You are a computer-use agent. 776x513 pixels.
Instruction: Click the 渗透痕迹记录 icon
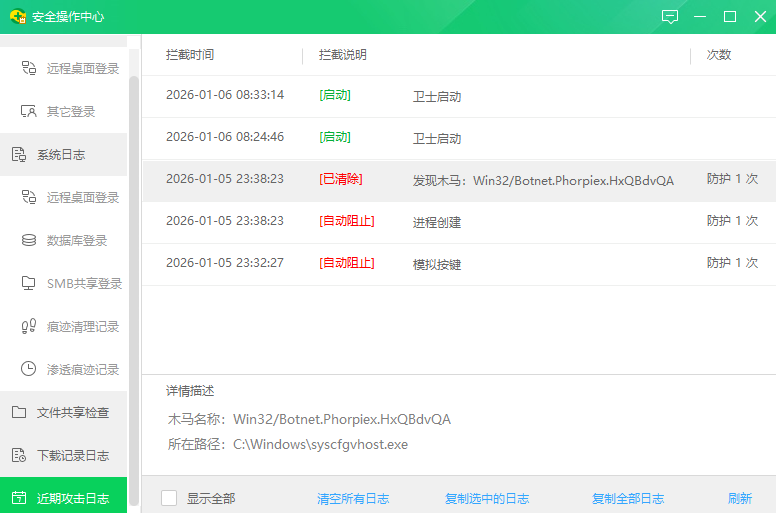click(x=28, y=369)
